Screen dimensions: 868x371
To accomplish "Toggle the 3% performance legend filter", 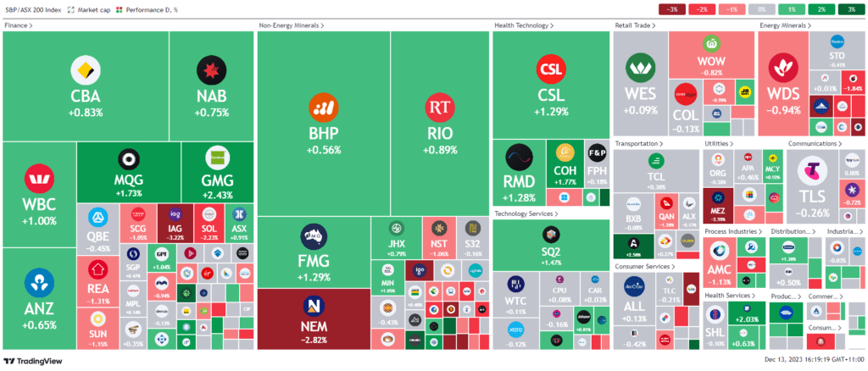I will 850,9.
